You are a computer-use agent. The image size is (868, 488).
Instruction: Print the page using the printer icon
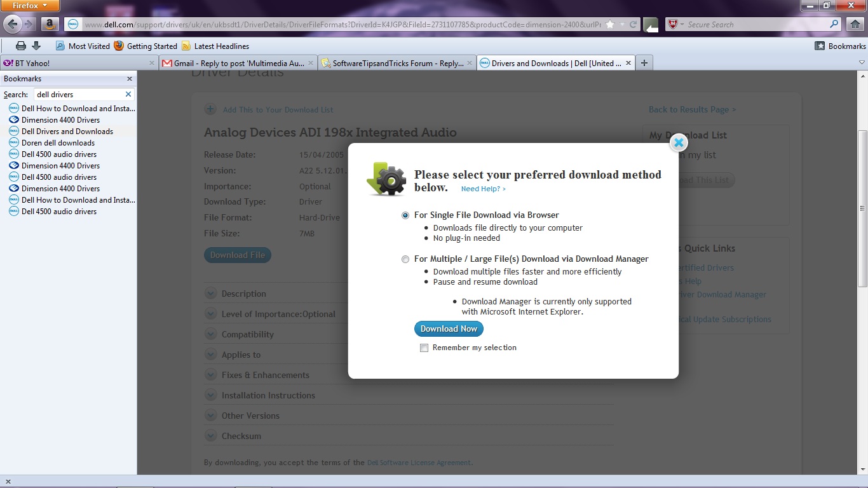click(21, 46)
